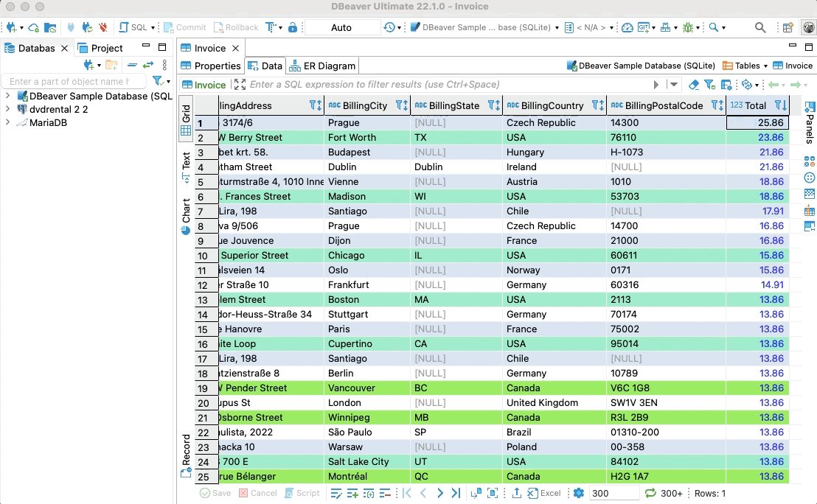The image size is (817, 504).
Task: Expand the MariaDB connection node
Action: [x=7, y=122]
